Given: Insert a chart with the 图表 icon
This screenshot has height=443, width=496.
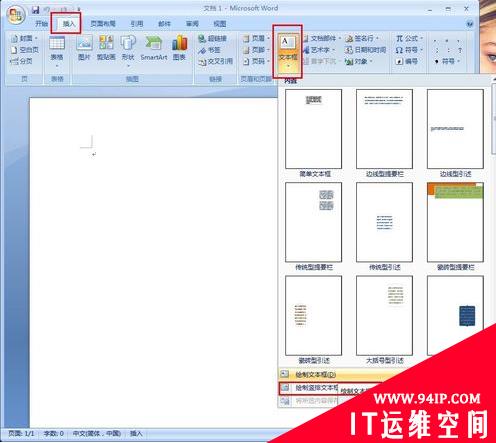Looking at the screenshot, I should [179, 47].
